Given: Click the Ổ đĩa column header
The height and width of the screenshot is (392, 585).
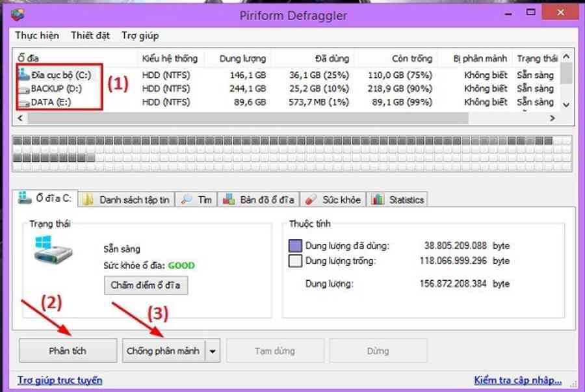Looking at the screenshot, I should pos(75,59).
